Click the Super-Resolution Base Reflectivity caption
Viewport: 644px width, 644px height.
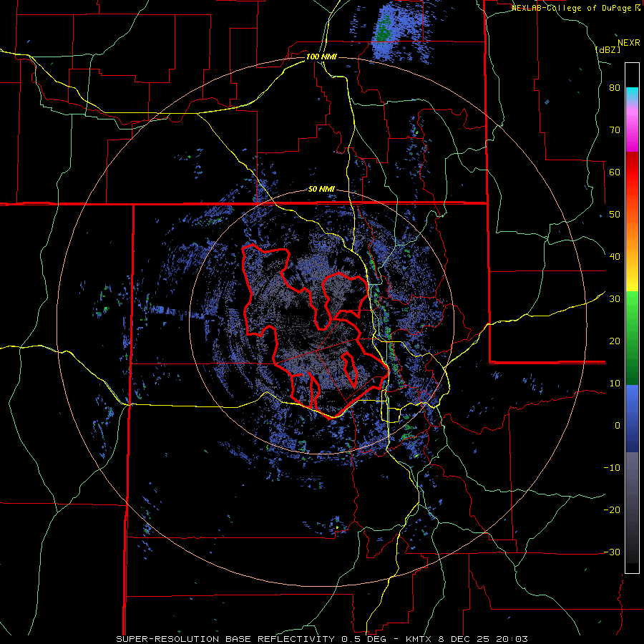pos(252,639)
